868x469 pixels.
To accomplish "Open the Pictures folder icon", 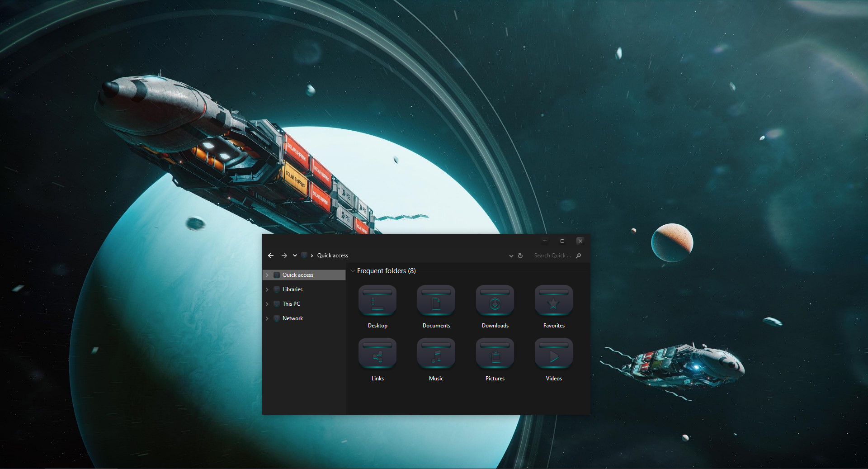I will pyautogui.click(x=495, y=353).
